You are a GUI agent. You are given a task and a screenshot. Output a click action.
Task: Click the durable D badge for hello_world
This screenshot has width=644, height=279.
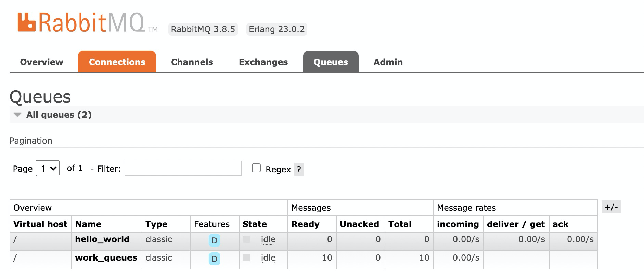coord(215,240)
